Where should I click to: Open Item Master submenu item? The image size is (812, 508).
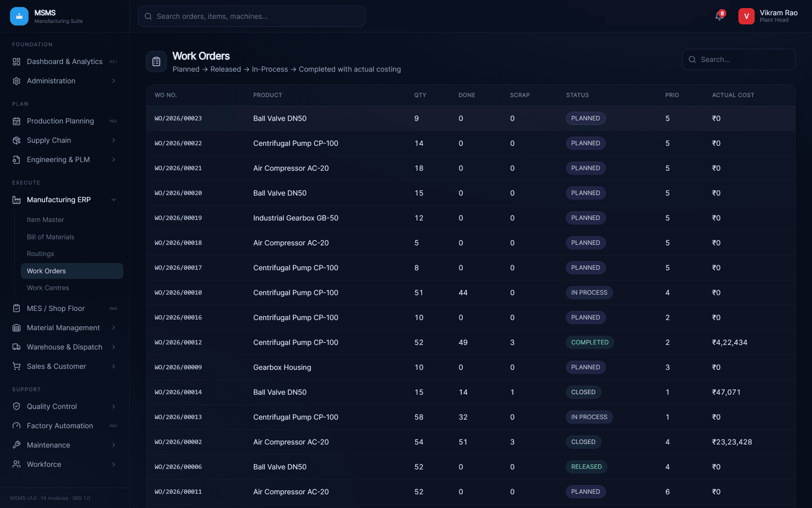pyautogui.click(x=72, y=220)
